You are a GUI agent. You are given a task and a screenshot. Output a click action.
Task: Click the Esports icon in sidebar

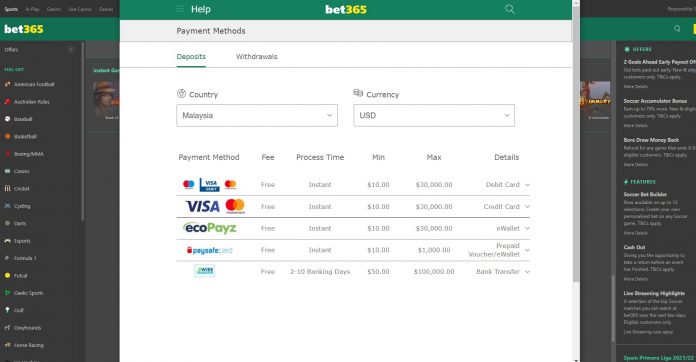(8, 241)
